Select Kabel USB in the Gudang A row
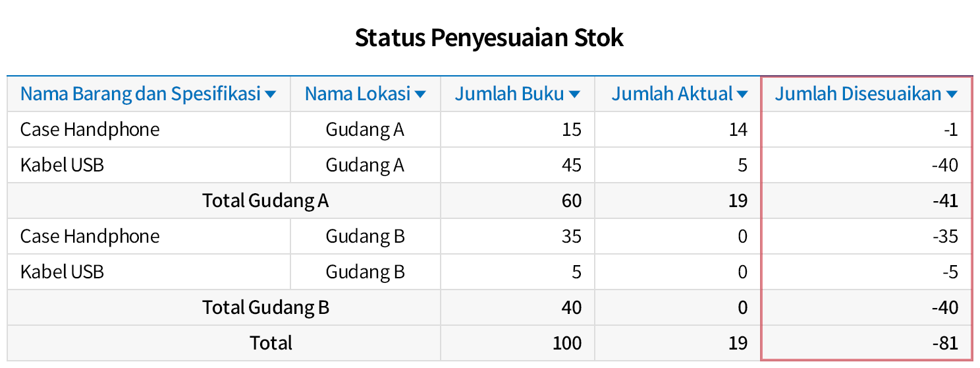Image resolution: width=980 pixels, height=368 pixels. pos(62,165)
